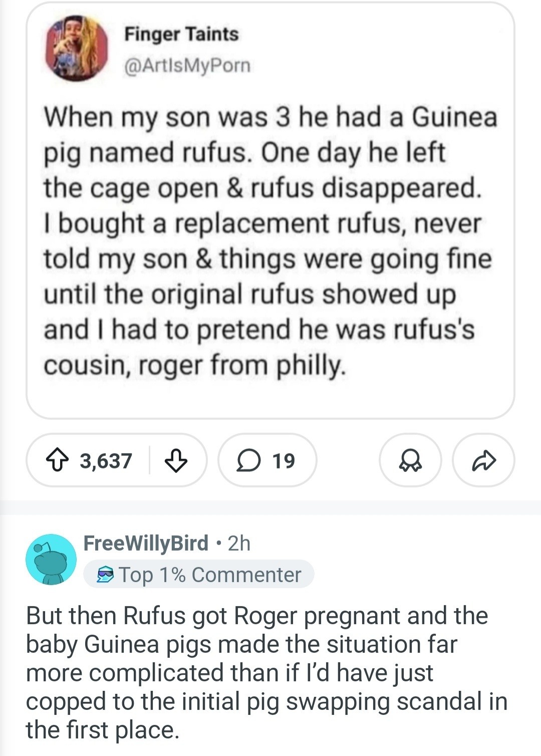This screenshot has width=541, height=756.
Task: Open FreeWillyBird's teal Snoo avatar
Action: click(51, 560)
